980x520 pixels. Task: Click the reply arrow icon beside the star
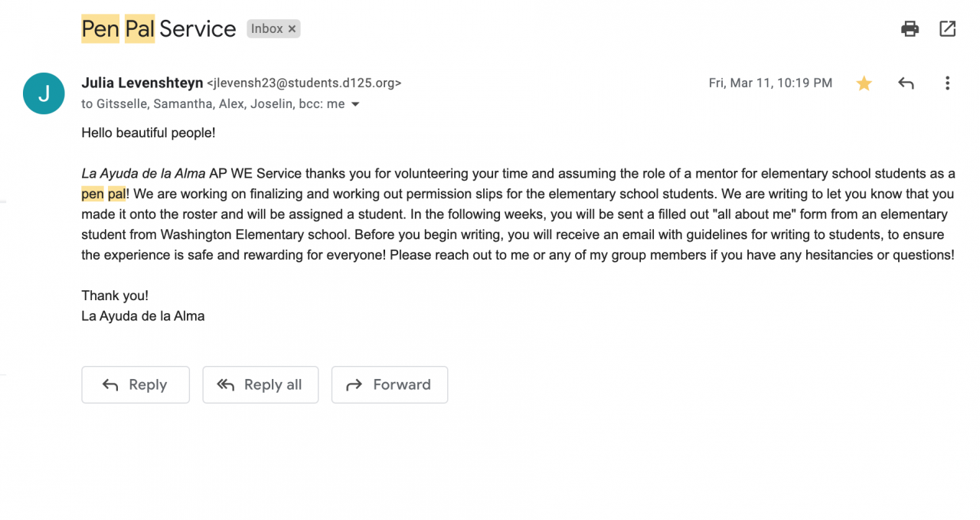point(906,83)
